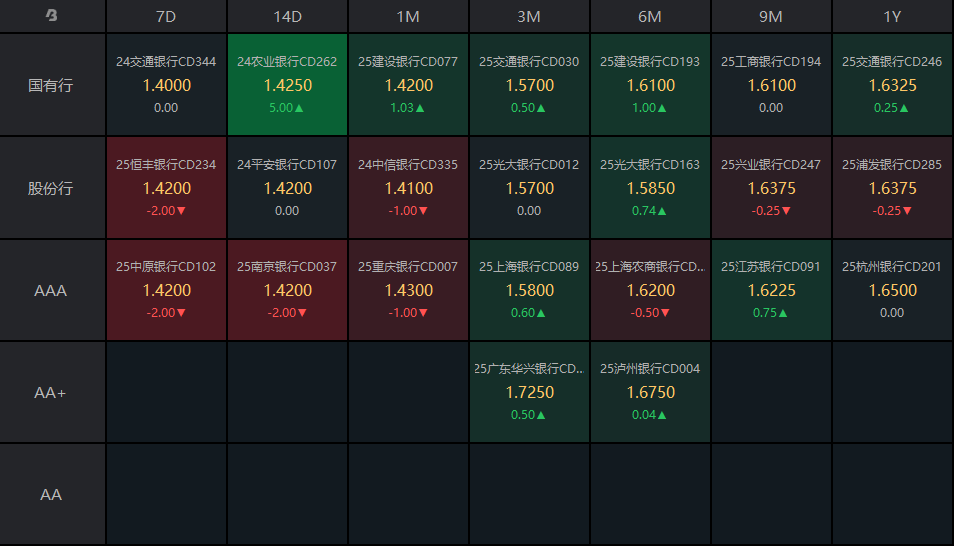The width and height of the screenshot is (954, 546).
Task: Click the logo icon in the top-left corner
Action: [x=52, y=16]
